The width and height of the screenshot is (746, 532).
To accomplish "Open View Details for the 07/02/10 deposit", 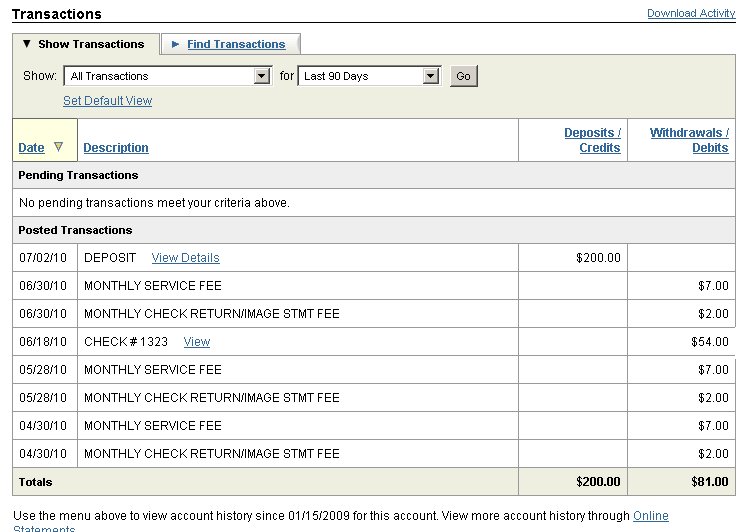I will 185,258.
